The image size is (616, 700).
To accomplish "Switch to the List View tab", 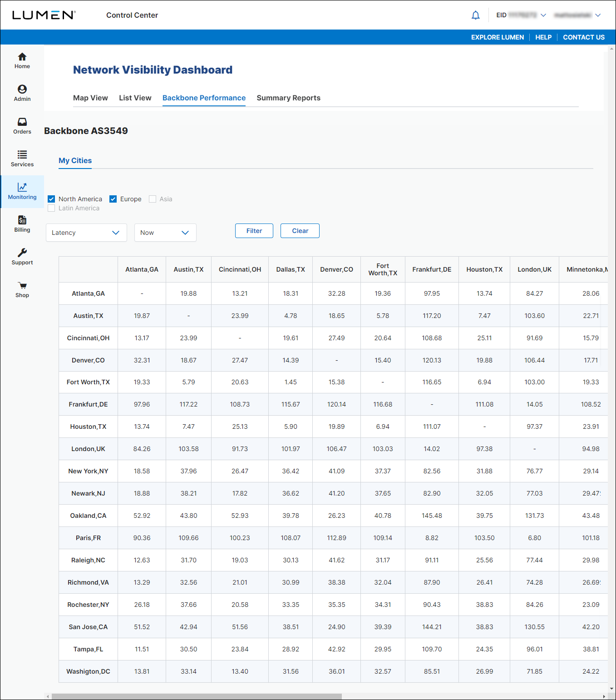I will (x=135, y=98).
